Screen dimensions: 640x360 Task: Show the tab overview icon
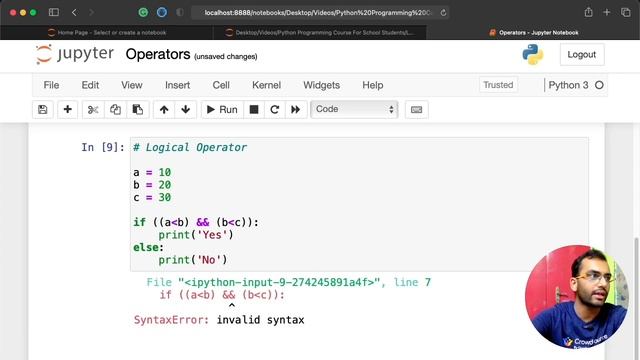tap(625, 12)
